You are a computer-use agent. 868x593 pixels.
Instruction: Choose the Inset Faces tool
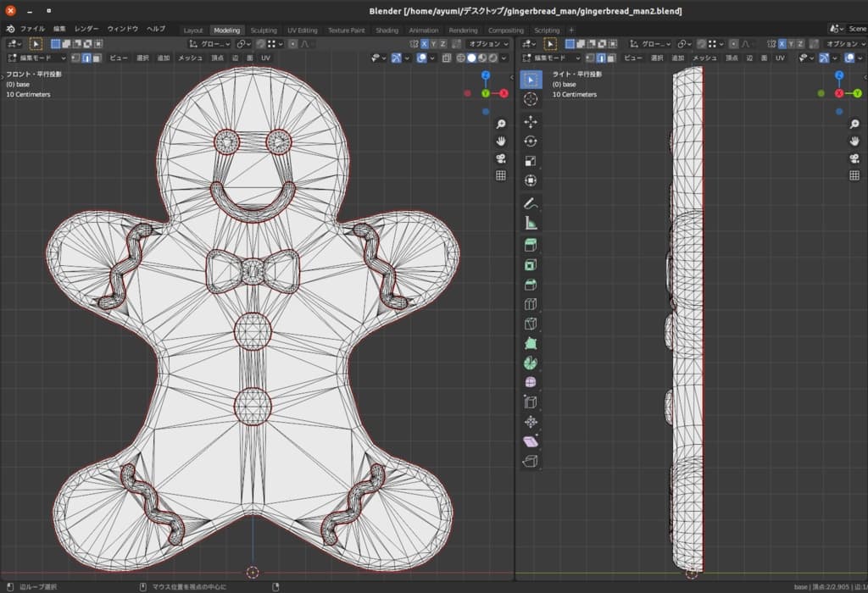pos(531,265)
